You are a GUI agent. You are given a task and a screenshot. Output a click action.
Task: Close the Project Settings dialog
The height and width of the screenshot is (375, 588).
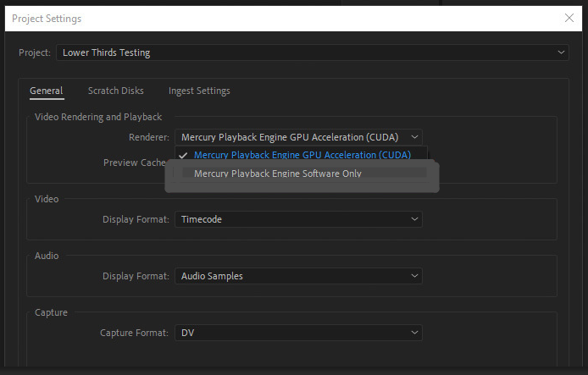pyautogui.click(x=569, y=18)
